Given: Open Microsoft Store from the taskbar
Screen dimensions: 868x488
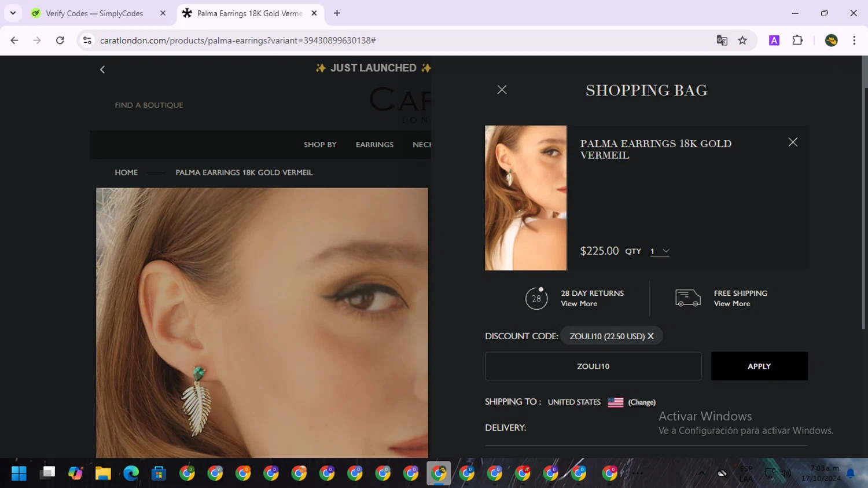Looking at the screenshot, I should [159, 474].
